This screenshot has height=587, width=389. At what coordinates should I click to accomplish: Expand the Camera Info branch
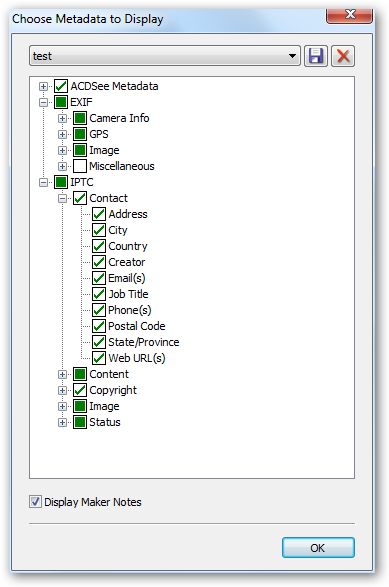(63, 119)
